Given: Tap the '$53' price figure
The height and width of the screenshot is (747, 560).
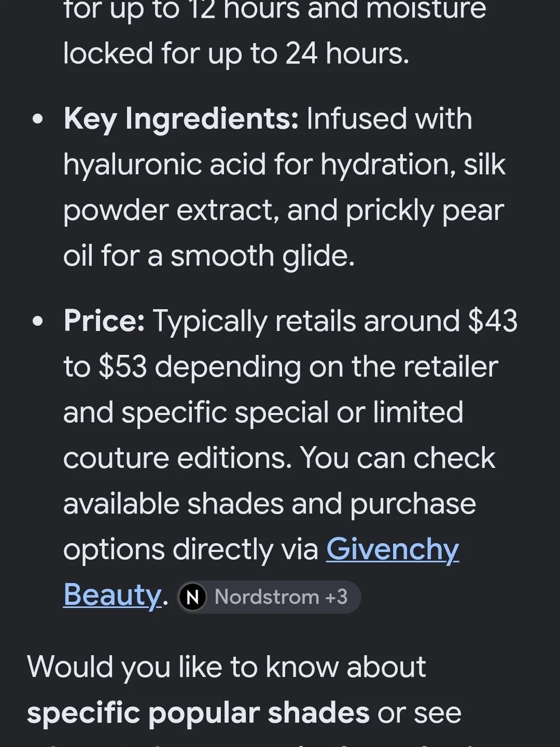Looking at the screenshot, I should (122, 367).
